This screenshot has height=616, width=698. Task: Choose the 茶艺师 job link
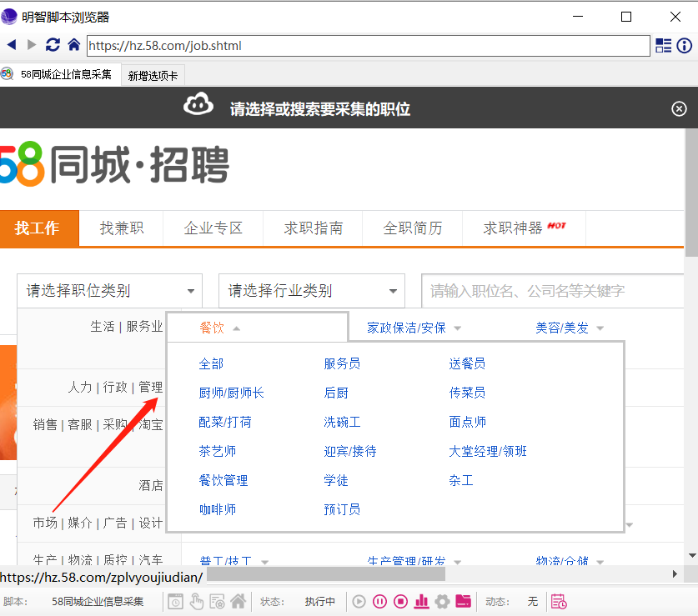click(x=217, y=451)
